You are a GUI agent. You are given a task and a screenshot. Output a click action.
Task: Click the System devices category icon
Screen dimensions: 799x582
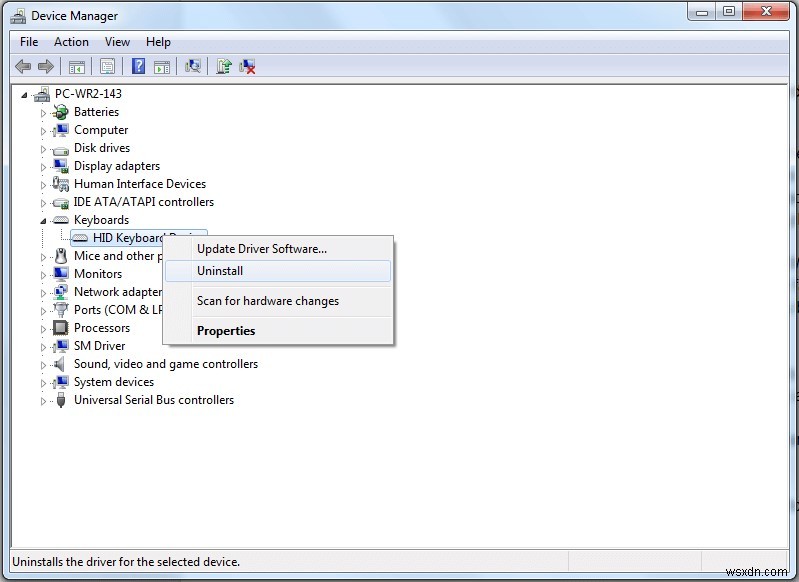(x=61, y=382)
